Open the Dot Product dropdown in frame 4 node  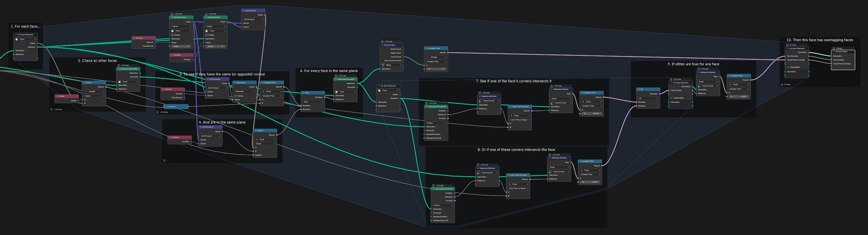tap(210, 136)
